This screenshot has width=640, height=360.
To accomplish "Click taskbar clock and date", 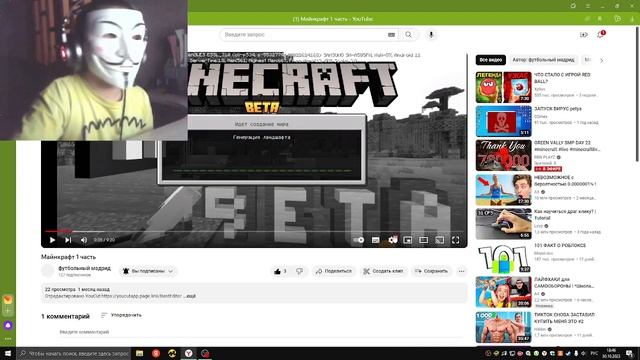I will point(611,353).
